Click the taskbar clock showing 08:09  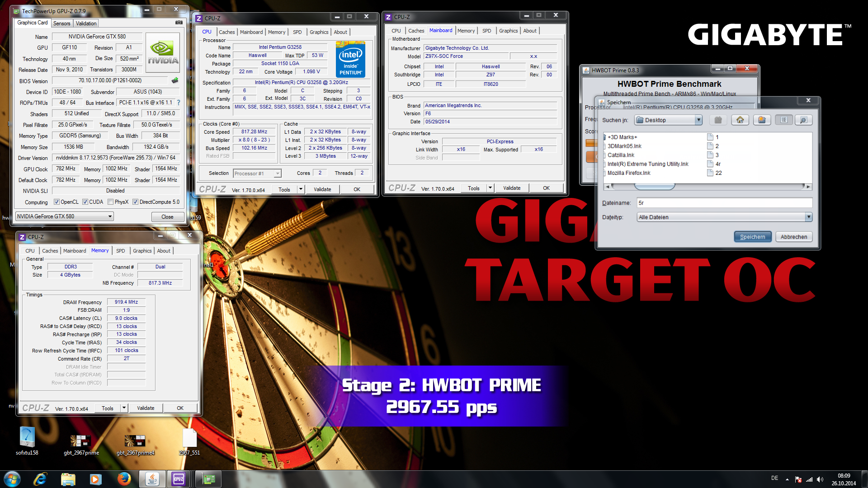click(x=844, y=479)
